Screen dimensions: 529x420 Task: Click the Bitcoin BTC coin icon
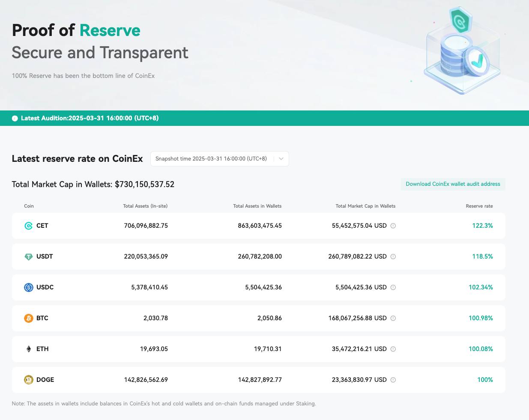click(29, 318)
